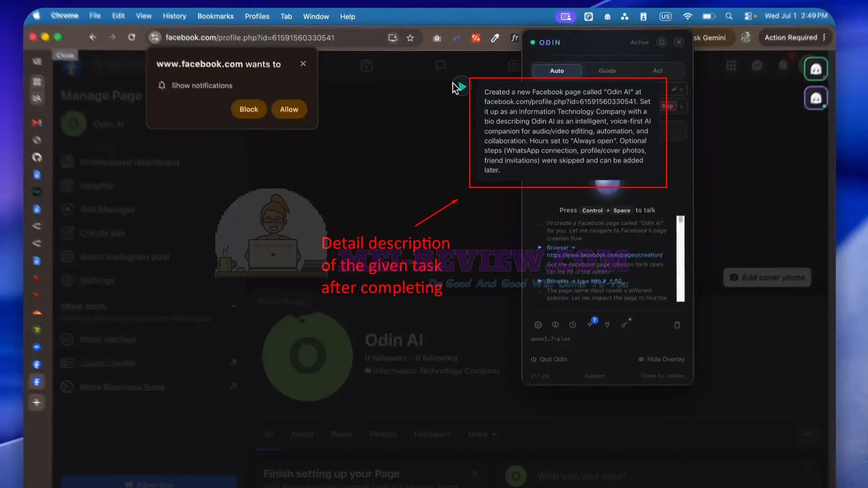
Task: Dismiss the notification permission popup
Action: coord(303,64)
